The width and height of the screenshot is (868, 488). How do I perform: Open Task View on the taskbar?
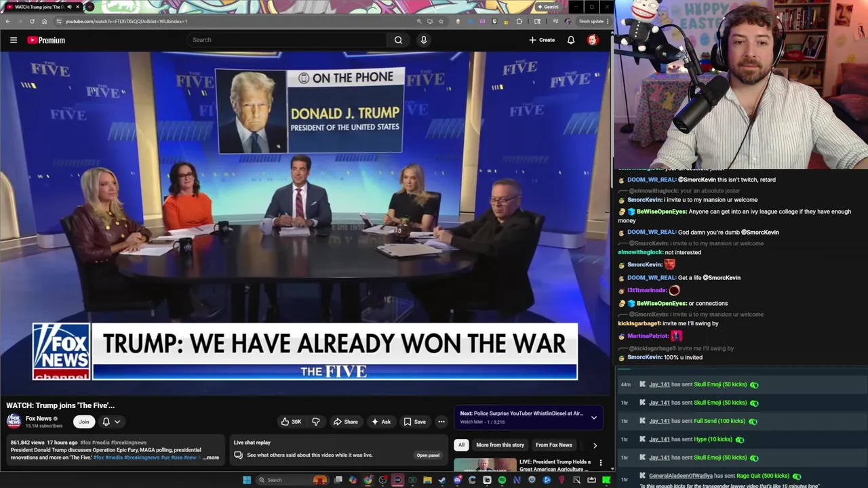click(x=338, y=480)
